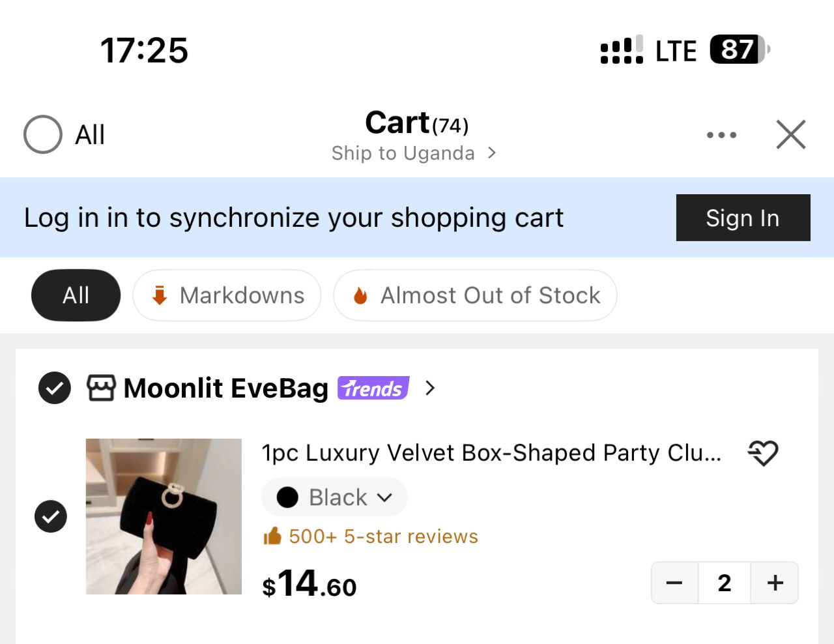This screenshot has height=644, width=834.
Task: Tap the wishlist heart icon for the clutch
Action: [763, 452]
